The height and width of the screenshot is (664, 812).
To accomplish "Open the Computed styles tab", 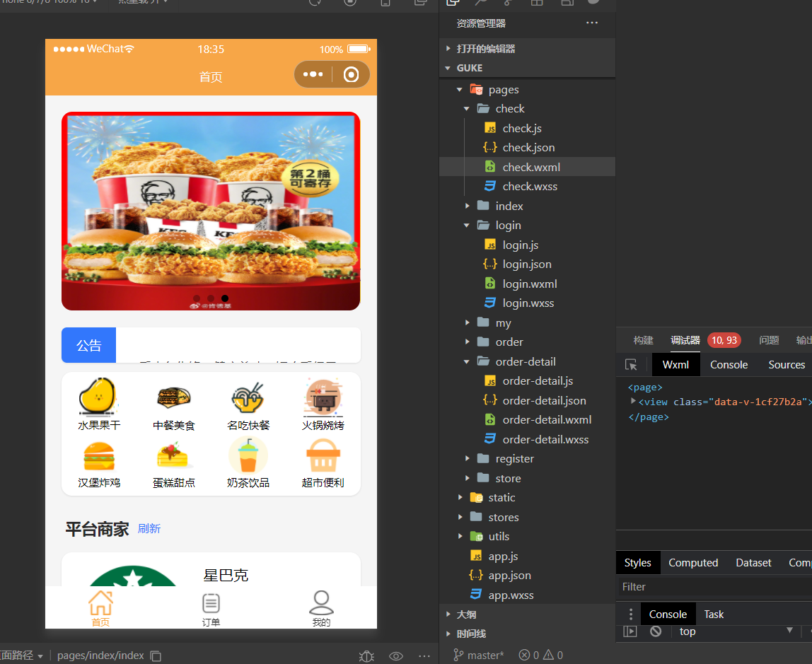I will pos(693,563).
